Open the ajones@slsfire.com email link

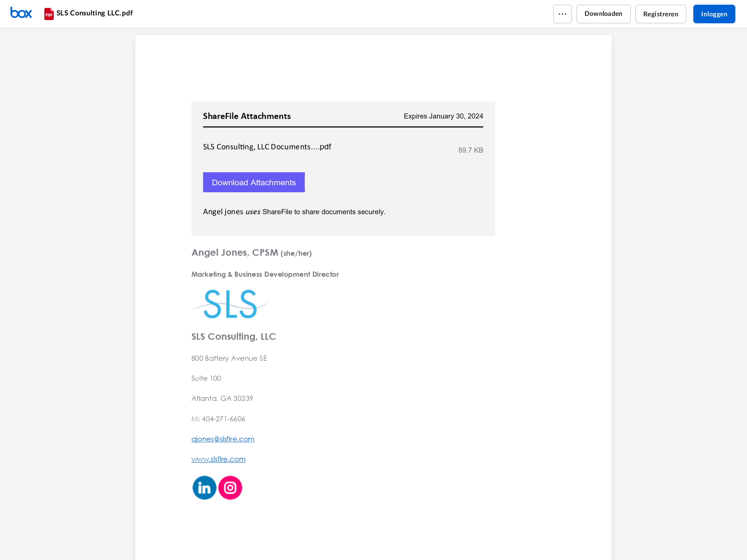tap(223, 439)
